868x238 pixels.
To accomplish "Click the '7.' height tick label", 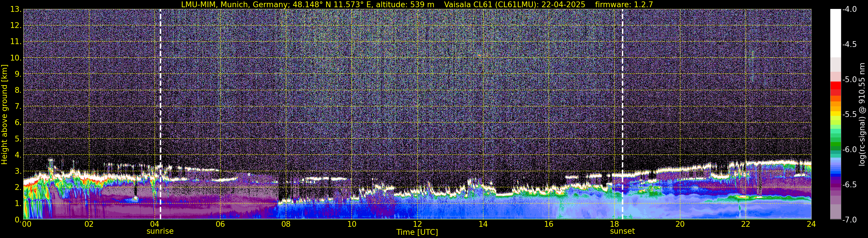I will (18, 106).
